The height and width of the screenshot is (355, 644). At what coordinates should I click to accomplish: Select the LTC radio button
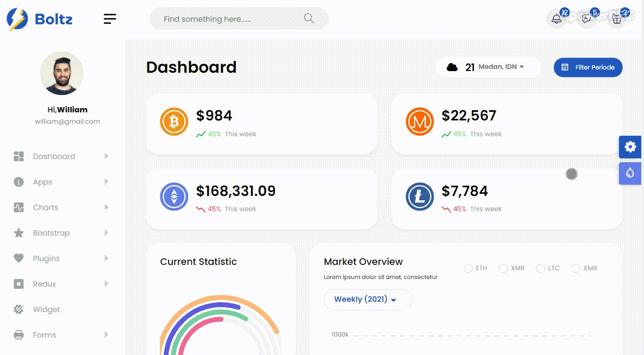[x=540, y=268]
